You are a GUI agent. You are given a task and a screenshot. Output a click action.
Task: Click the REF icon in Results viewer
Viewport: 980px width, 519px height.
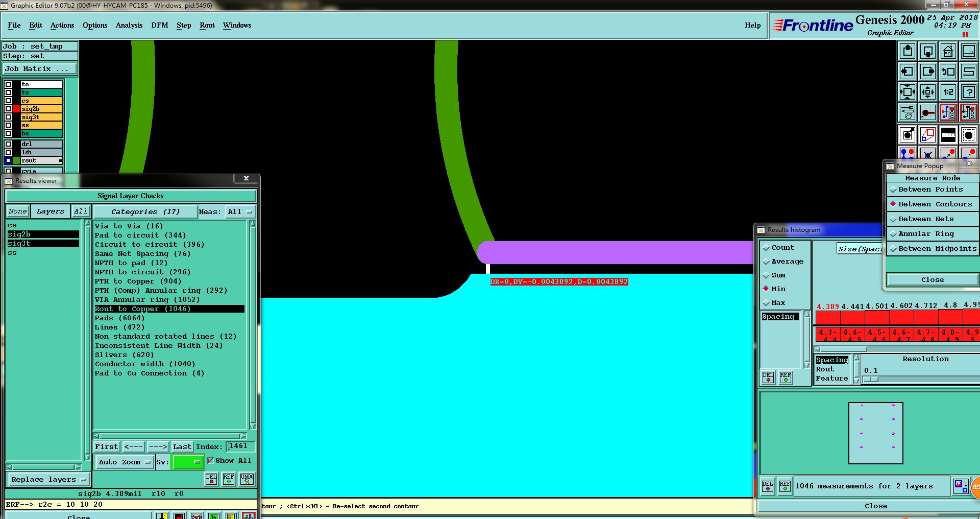[x=229, y=479]
